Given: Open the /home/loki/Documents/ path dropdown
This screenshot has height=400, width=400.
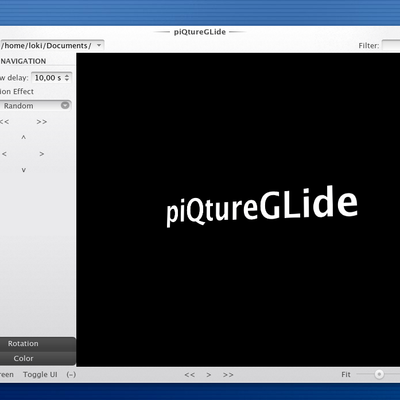Looking at the screenshot, I should point(52,45).
